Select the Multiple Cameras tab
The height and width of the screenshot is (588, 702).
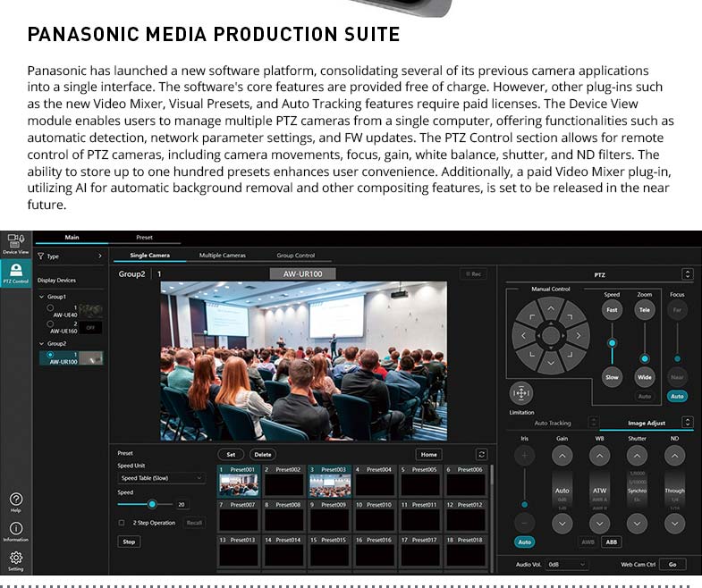[x=223, y=255]
